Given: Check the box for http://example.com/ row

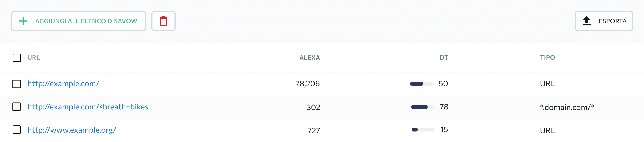Looking at the screenshot, I should click(x=17, y=84).
